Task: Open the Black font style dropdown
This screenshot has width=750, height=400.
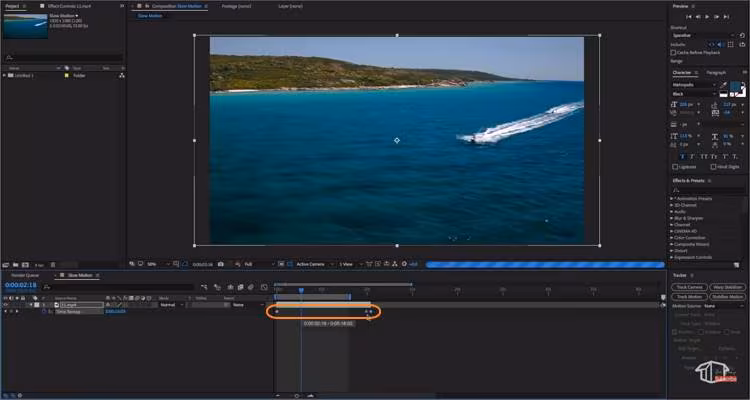Action: (694, 94)
